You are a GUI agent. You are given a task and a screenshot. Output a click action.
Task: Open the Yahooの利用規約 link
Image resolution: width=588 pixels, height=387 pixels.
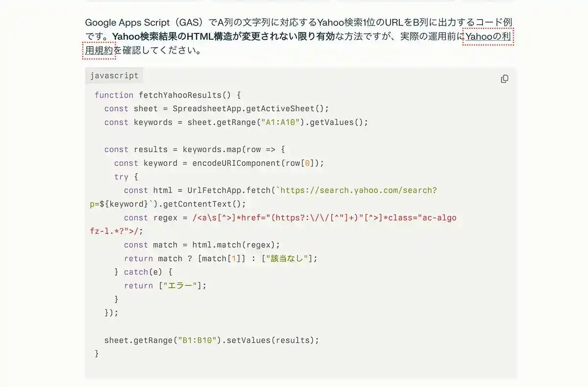click(x=488, y=37)
